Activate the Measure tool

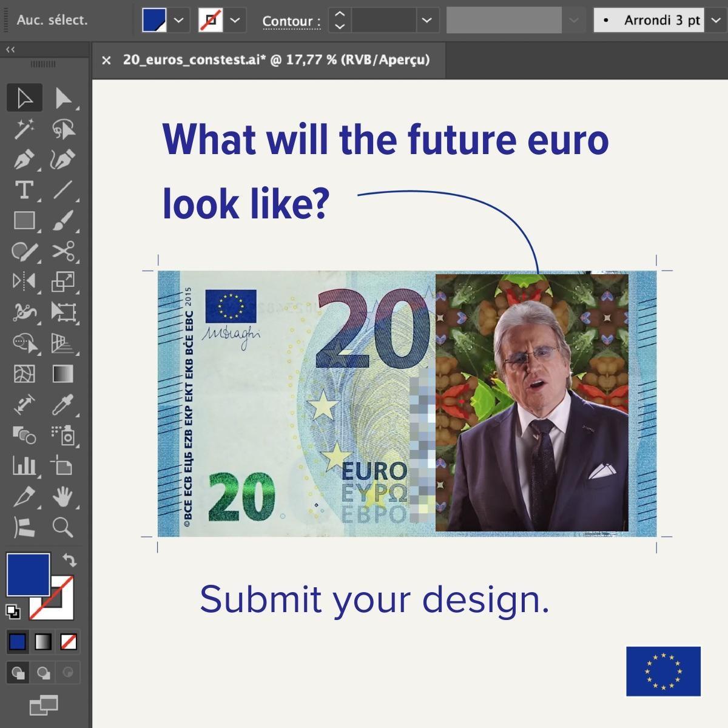[25, 405]
